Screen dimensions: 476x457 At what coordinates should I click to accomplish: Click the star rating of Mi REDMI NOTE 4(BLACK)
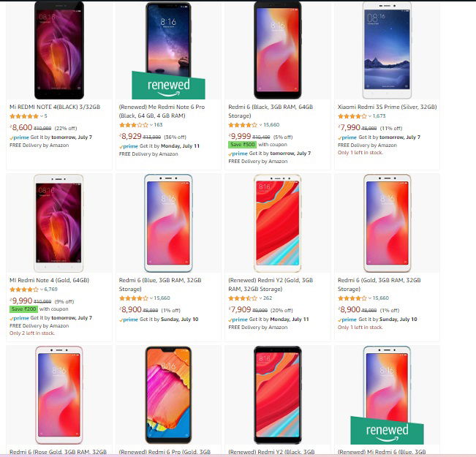click(23, 116)
